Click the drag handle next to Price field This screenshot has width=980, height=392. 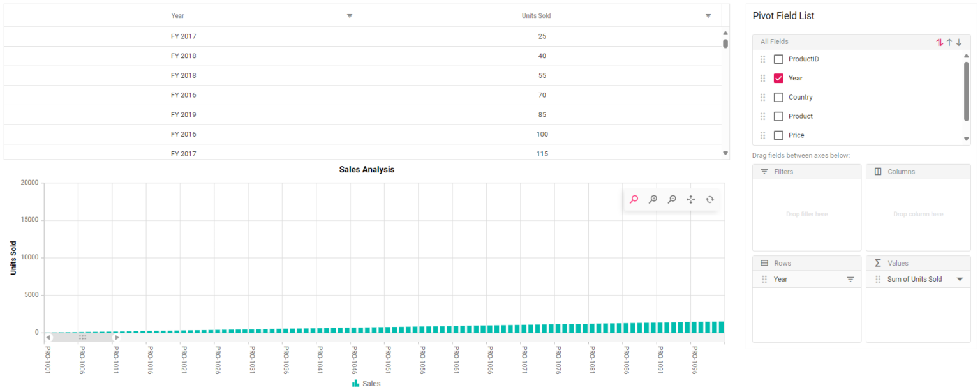click(x=762, y=135)
